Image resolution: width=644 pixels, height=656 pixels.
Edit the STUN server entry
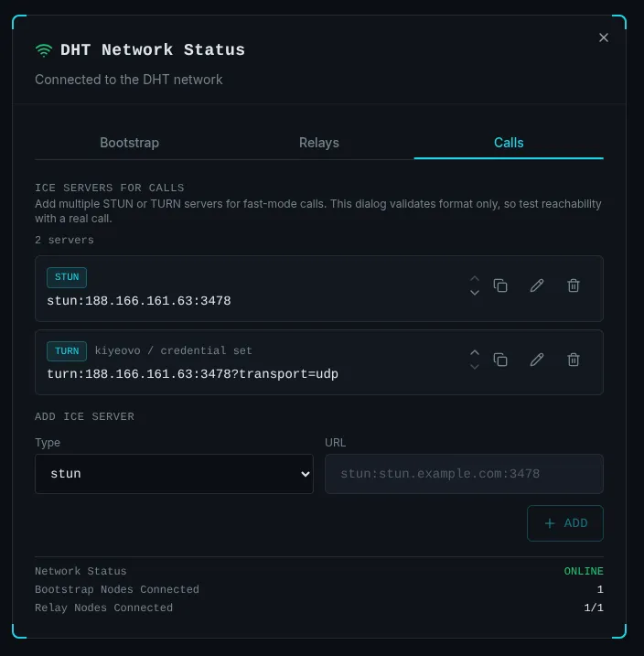pyautogui.click(x=537, y=285)
